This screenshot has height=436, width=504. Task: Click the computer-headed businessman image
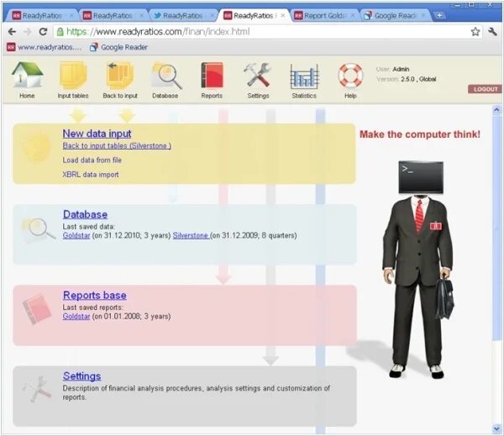(419, 270)
